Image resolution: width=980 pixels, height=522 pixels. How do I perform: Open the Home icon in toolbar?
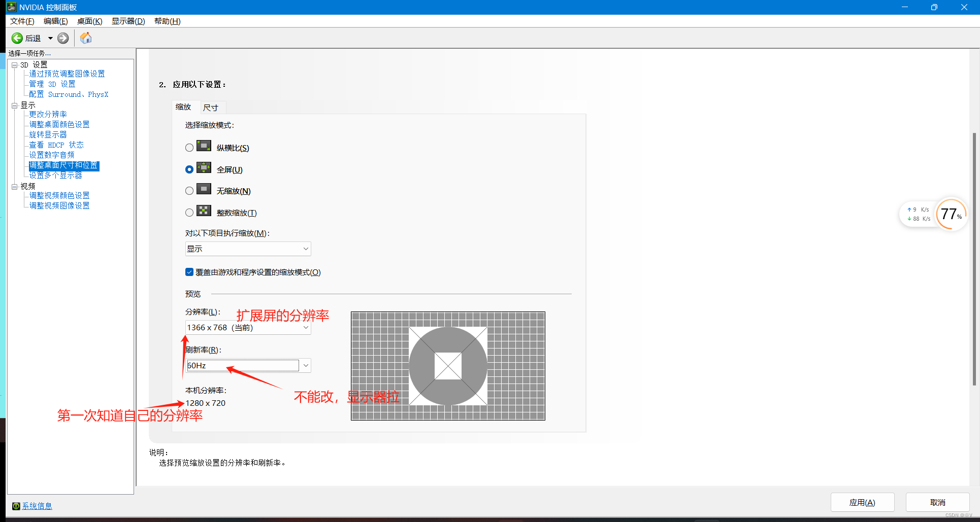coord(86,38)
